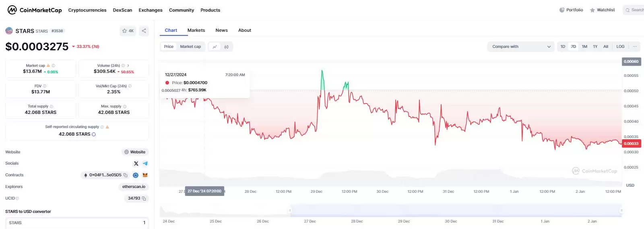
Task: Open the etherscan.io explorer link
Action: (134, 187)
